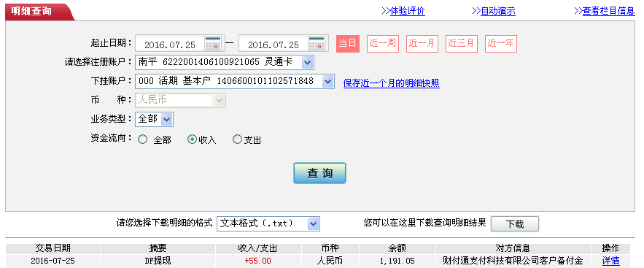
Task: Click the 摘要 column header
Action: point(158,248)
